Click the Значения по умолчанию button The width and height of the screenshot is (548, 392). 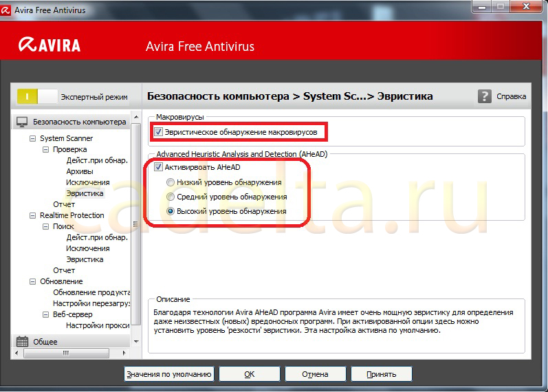[169, 374]
